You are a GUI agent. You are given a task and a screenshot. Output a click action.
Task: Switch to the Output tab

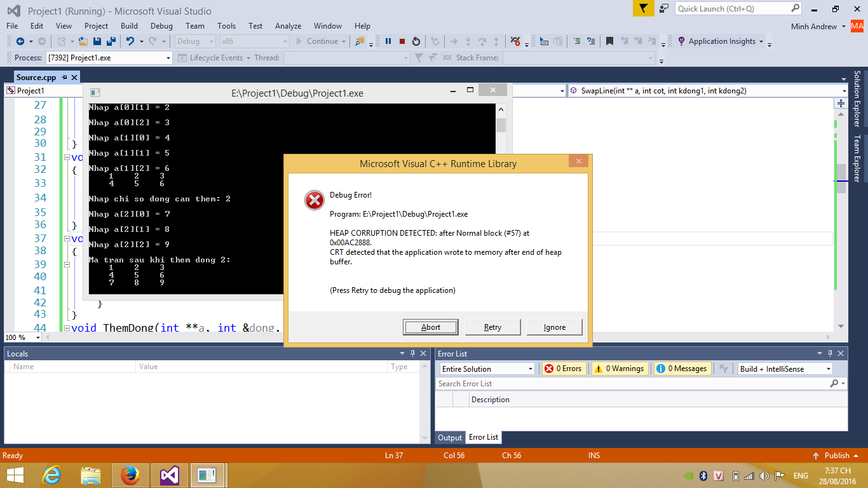pyautogui.click(x=450, y=437)
